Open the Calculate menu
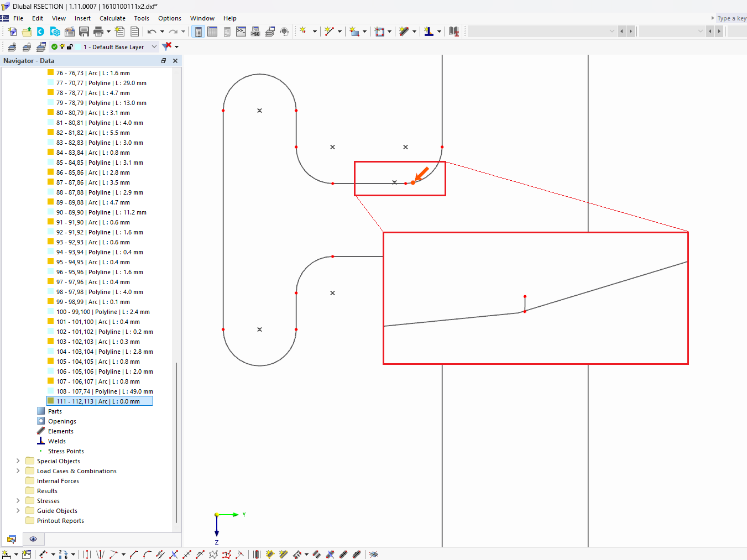The image size is (747, 560). 112,18
